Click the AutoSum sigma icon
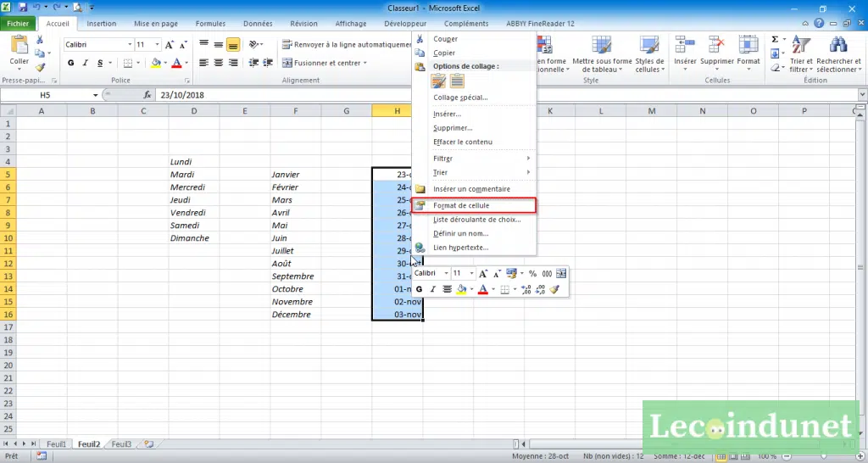This screenshot has height=463, width=868. pyautogui.click(x=775, y=39)
